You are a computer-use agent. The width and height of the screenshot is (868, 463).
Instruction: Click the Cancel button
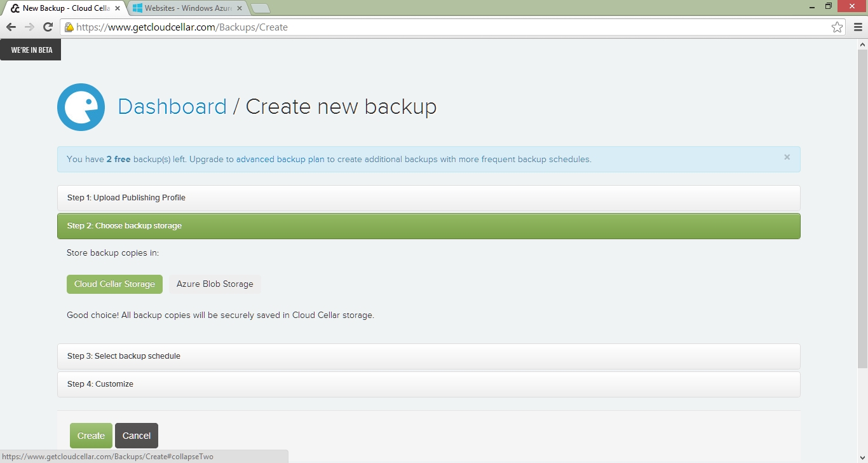coord(137,436)
